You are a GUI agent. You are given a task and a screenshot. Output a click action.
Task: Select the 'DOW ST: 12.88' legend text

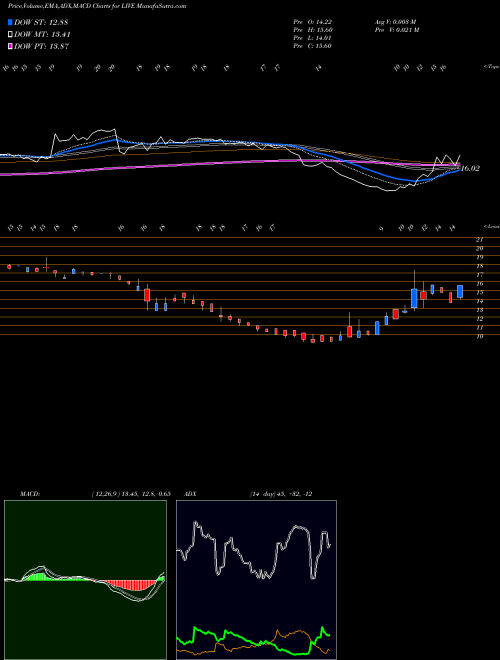click(x=41, y=22)
